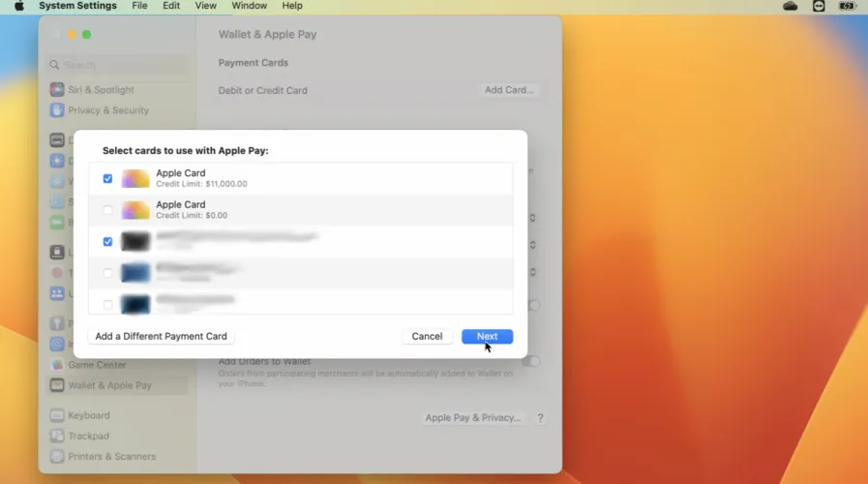Check the fourth card's checkbox
Screen dimensions: 868x484
107,273
